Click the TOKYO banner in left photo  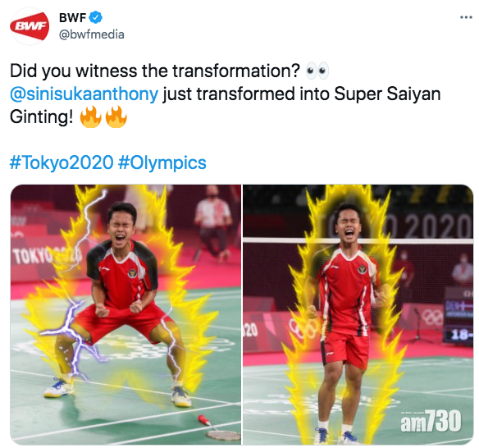(47, 255)
